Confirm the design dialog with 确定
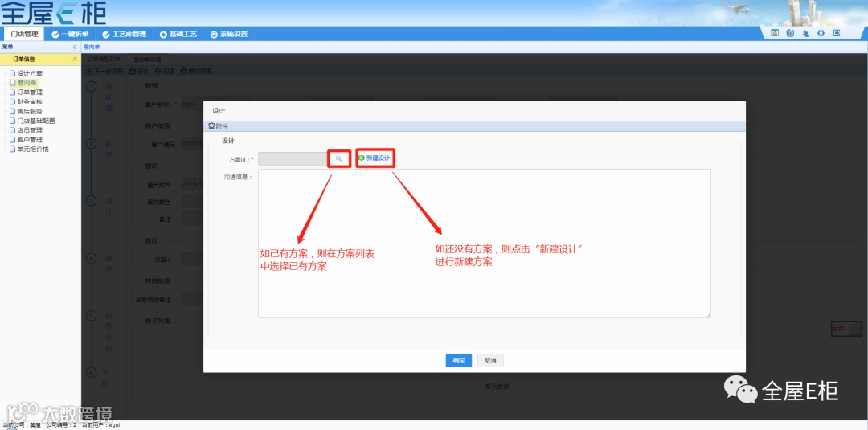 tap(458, 360)
